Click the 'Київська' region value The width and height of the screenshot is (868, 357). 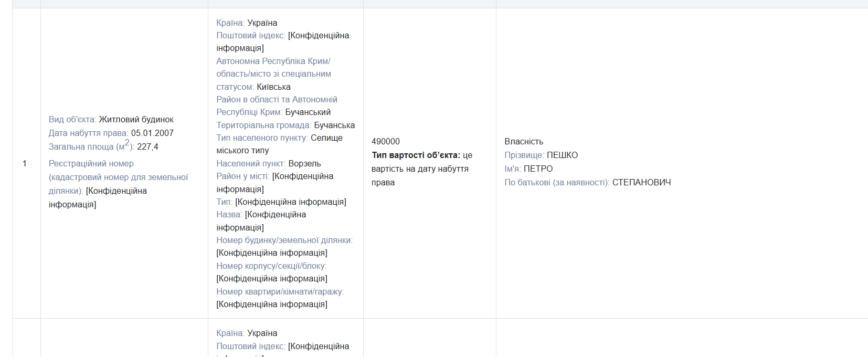[273, 87]
